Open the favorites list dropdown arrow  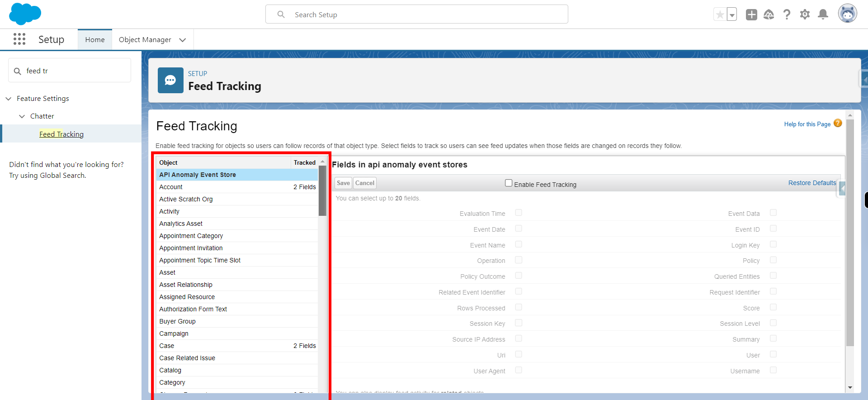pyautogui.click(x=732, y=14)
